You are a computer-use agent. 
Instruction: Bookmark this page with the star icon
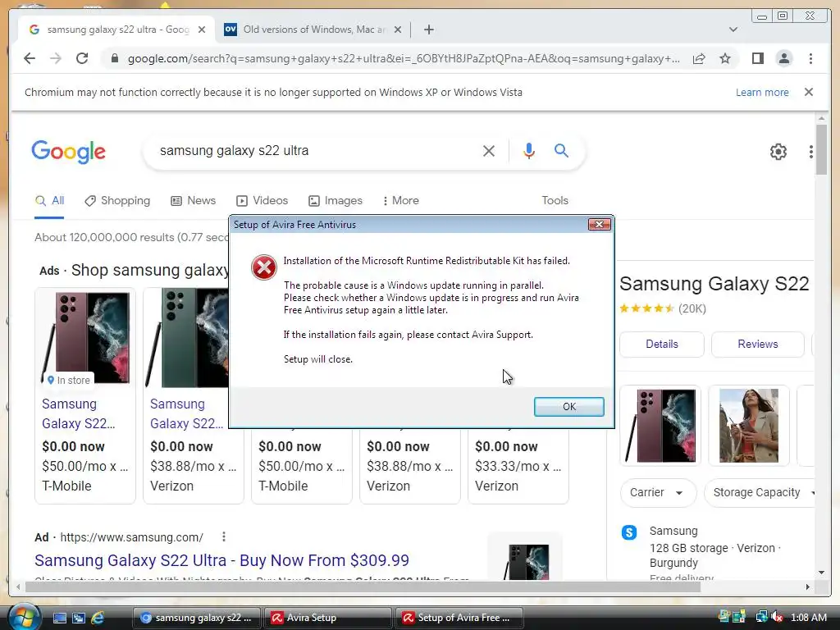tap(725, 58)
